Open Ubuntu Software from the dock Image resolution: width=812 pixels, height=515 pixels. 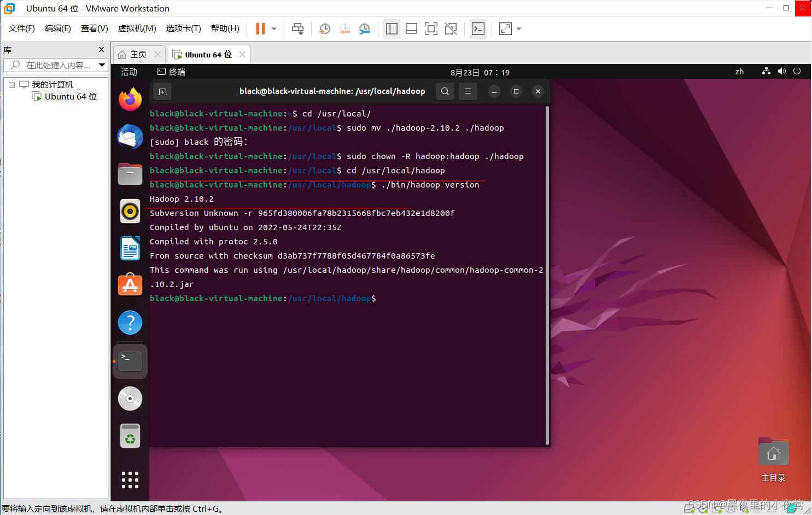coord(130,285)
